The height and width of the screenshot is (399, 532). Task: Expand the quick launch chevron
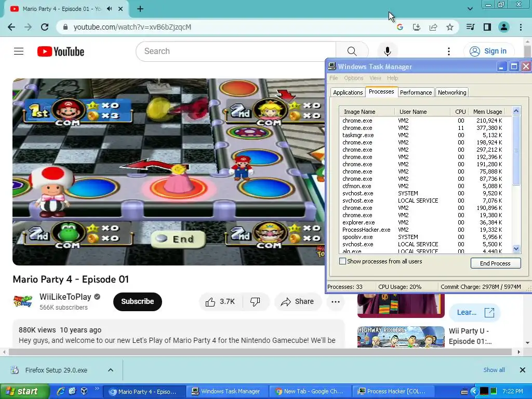(97, 389)
